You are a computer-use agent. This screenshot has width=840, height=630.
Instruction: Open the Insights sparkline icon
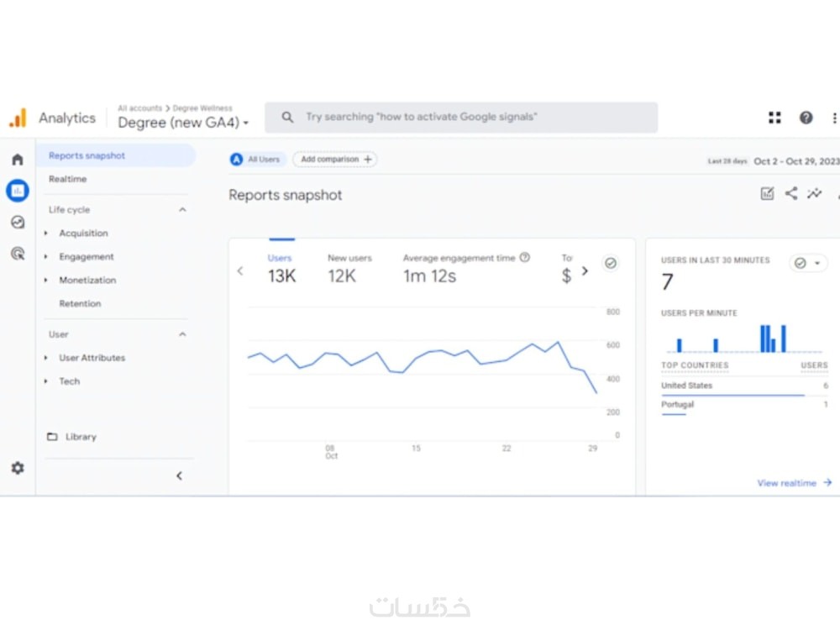tap(815, 193)
